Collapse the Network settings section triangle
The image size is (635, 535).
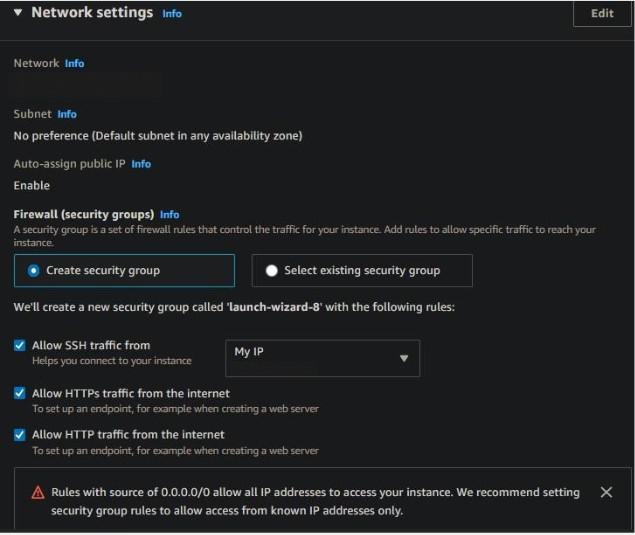(x=18, y=13)
